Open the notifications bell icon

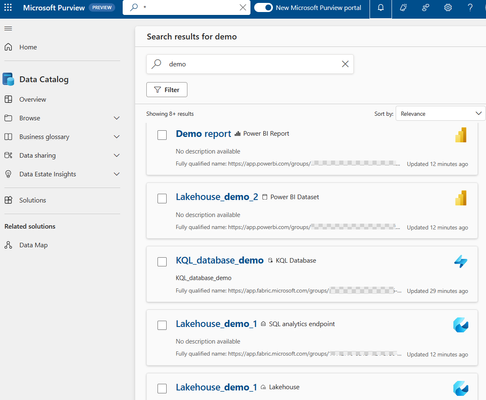(381, 8)
